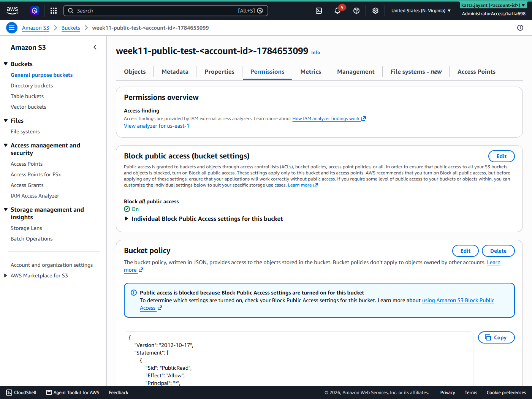Click in the AWS search field
Screen dimensions: 532x399
tap(166, 11)
